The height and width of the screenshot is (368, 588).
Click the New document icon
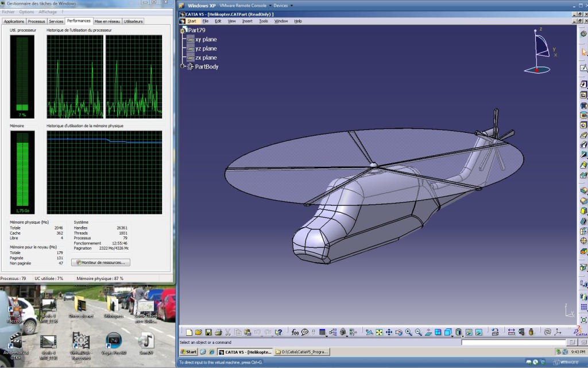pos(188,332)
